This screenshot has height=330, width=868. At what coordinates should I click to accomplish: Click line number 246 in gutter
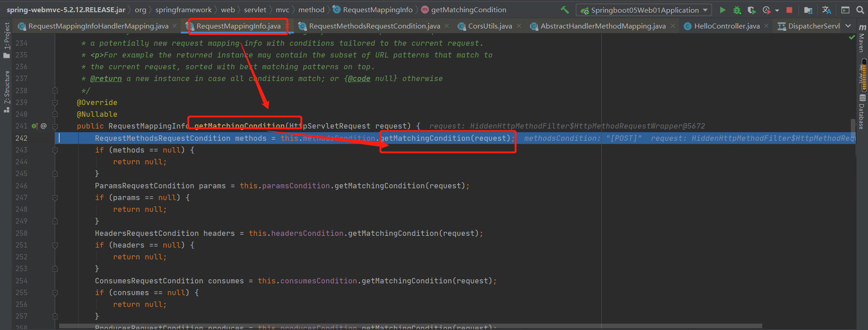21,186
